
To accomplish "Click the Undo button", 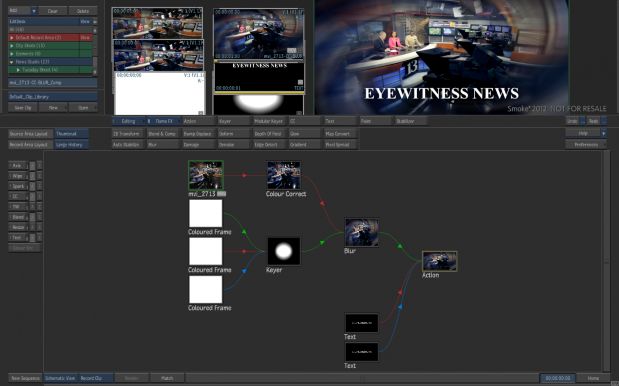I will [573, 121].
